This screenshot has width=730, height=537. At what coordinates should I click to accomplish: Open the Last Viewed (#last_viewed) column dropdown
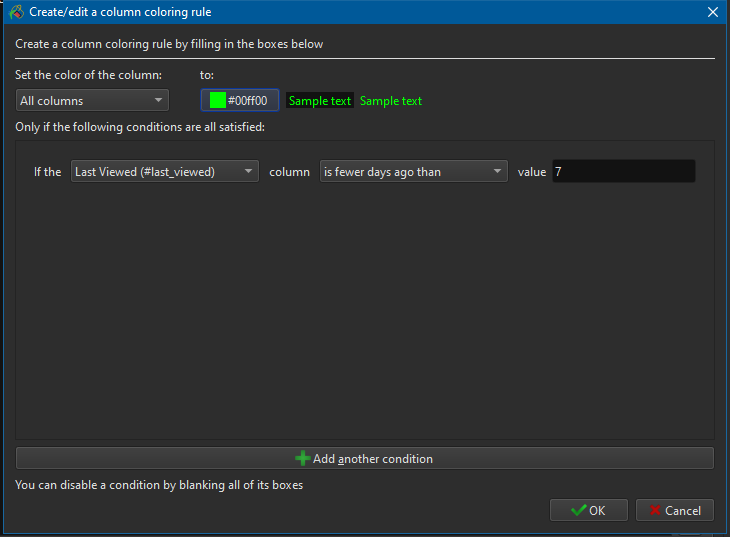tap(164, 171)
